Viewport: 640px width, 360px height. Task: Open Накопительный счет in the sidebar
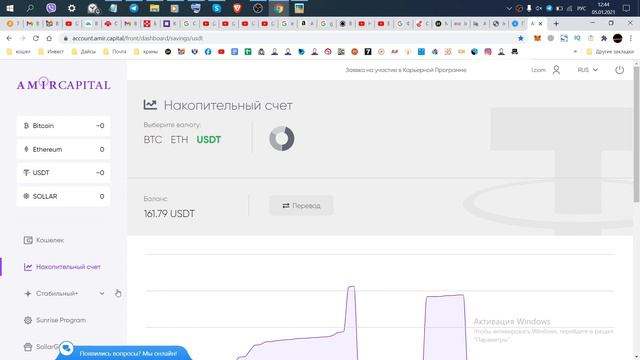(62, 267)
